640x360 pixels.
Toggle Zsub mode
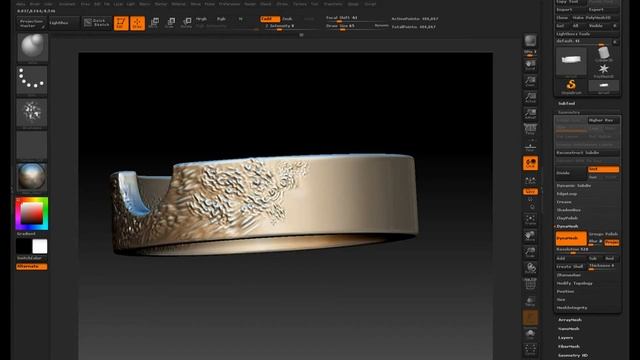click(288, 19)
